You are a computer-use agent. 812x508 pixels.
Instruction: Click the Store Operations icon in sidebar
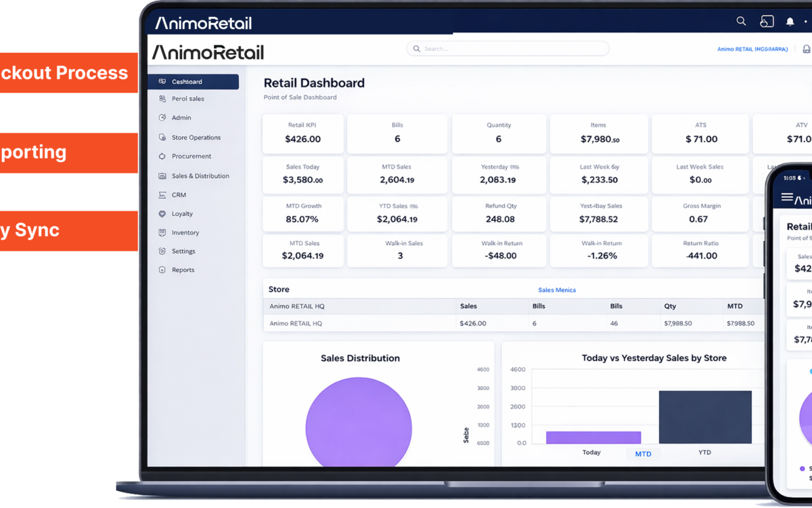162,137
